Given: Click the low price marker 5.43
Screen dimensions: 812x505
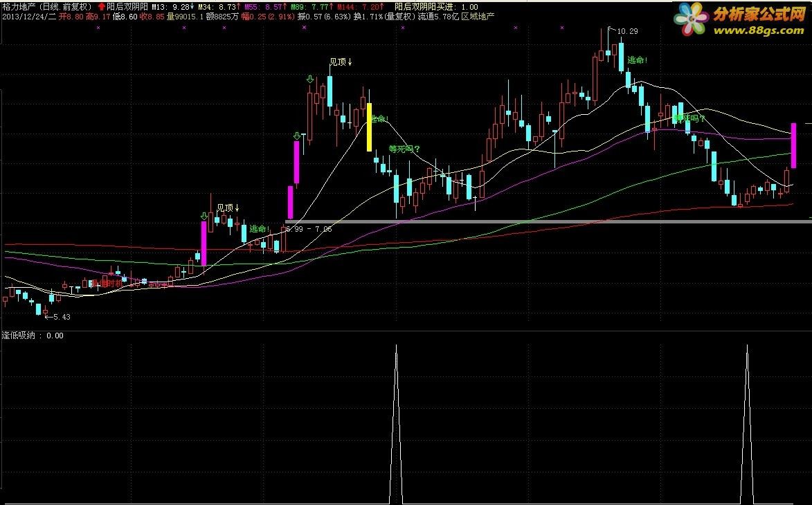Looking at the screenshot, I should point(61,317).
